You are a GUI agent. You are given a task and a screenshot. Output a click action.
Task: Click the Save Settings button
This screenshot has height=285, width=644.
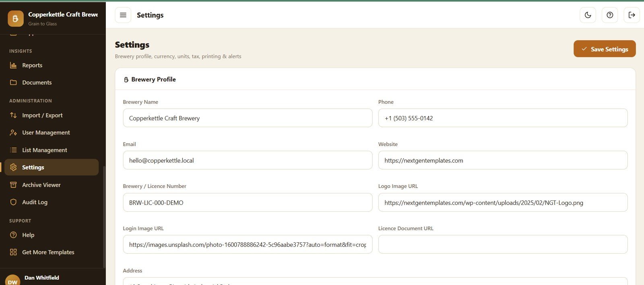tap(605, 49)
